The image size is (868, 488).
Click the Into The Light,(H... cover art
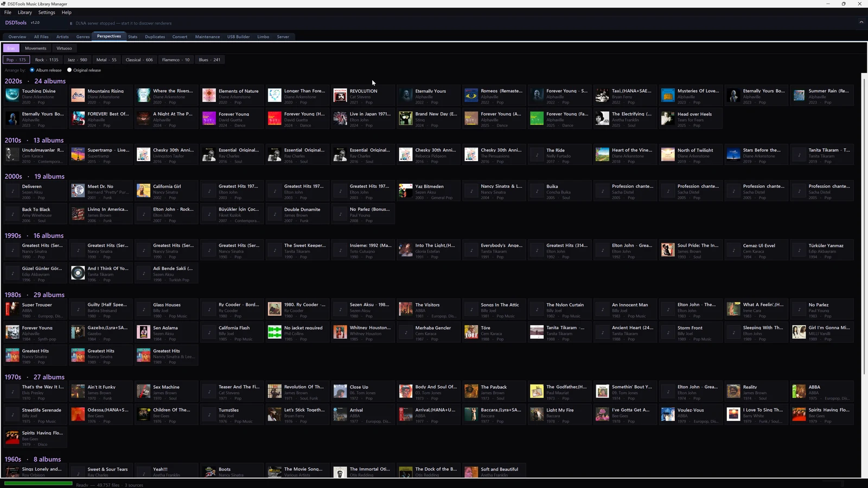[405, 250]
